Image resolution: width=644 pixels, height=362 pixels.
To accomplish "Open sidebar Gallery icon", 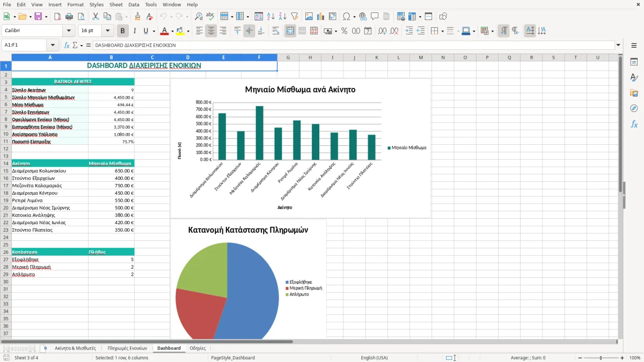I will [x=634, y=93].
